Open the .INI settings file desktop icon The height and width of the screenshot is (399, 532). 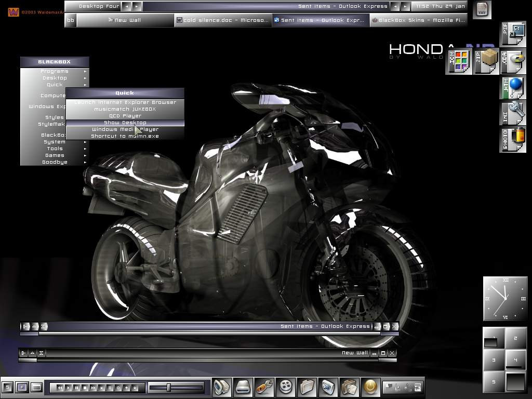point(513,113)
